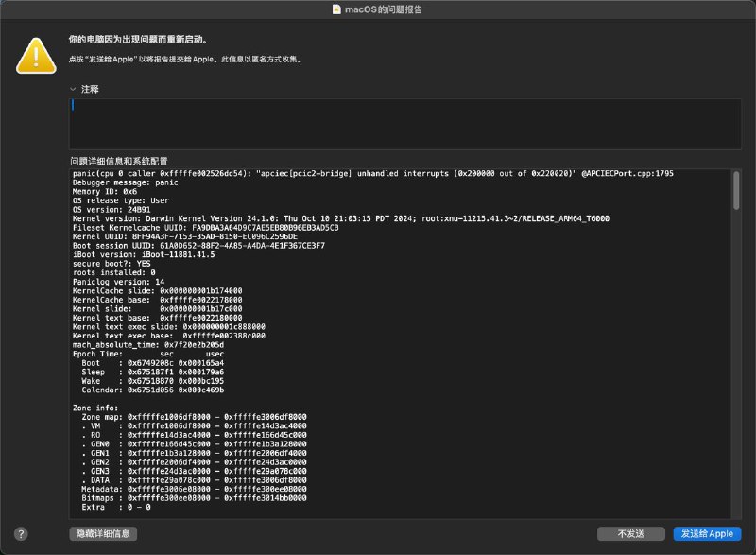Click the 'Kernel slide:' line
Screen dimensions: 756x555
[157, 308]
